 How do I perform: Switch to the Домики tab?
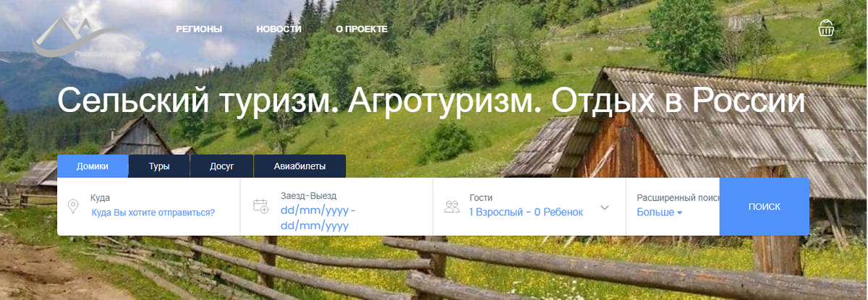93,166
